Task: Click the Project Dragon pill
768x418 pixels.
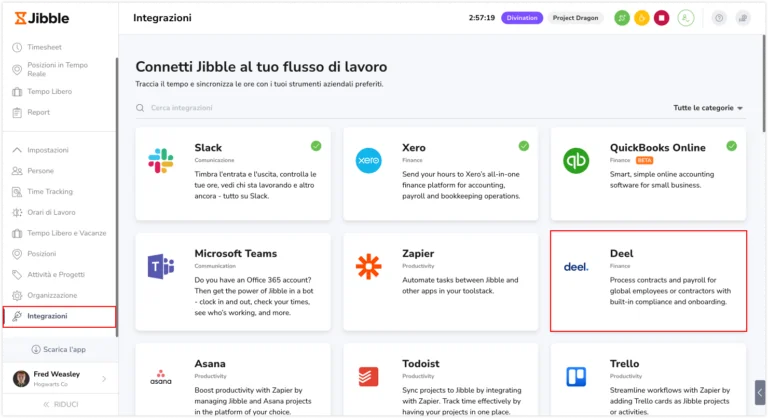Action: tap(575, 18)
